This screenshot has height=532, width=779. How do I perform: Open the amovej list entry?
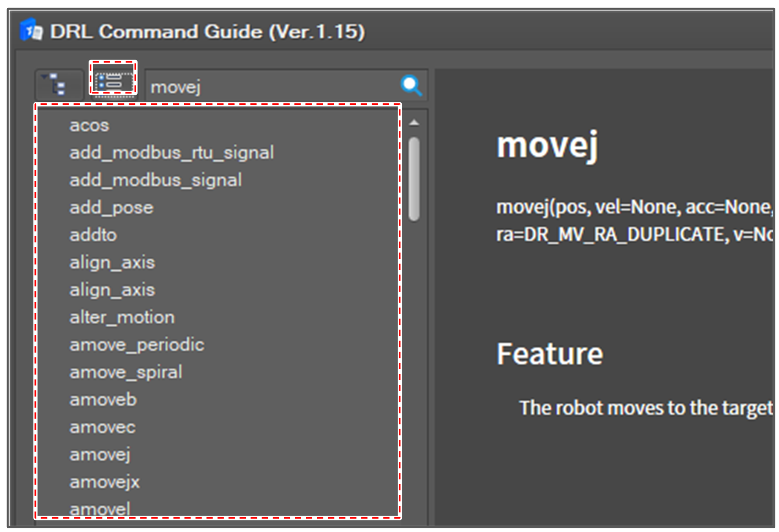[100, 454]
